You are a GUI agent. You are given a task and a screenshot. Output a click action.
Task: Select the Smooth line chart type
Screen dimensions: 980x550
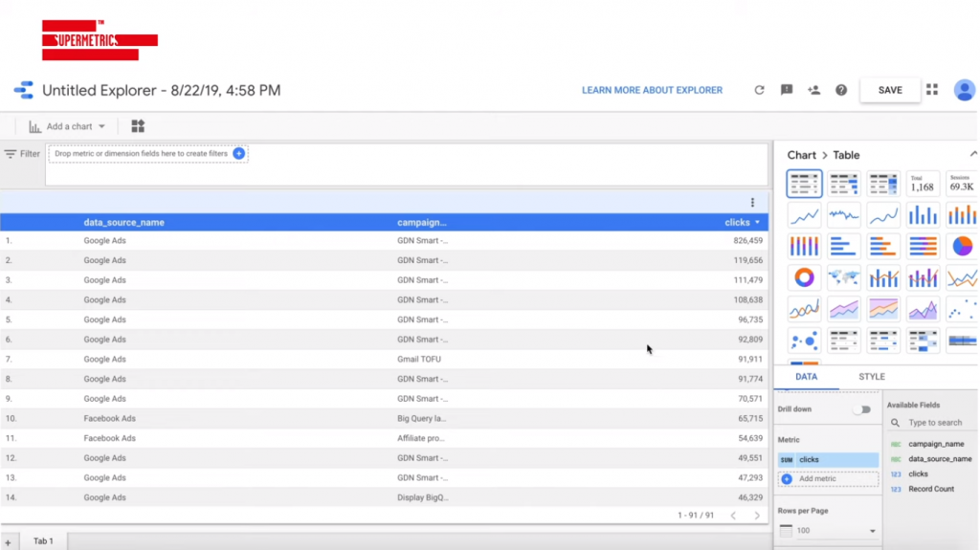(804, 309)
